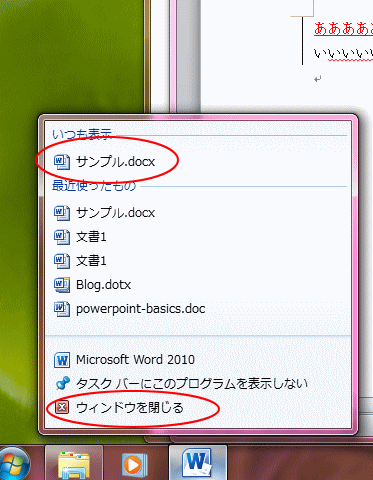This screenshot has width=373, height=480.
Task: Launch Microsoft Word 2010 from jump list
Action: click(x=125, y=360)
